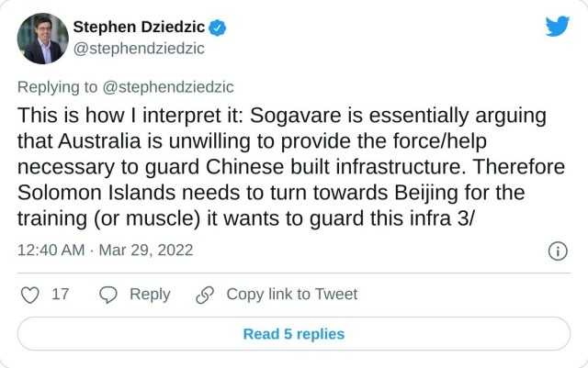Image resolution: width=588 pixels, height=368 pixels.
Task: Open Stephen Dziedzic's profile picture
Action: tap(42, 39)
